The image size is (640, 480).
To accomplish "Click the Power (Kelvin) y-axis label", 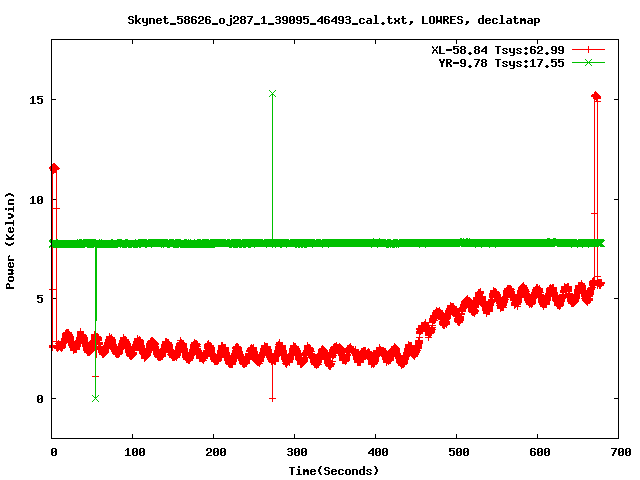I will [10, 241].
